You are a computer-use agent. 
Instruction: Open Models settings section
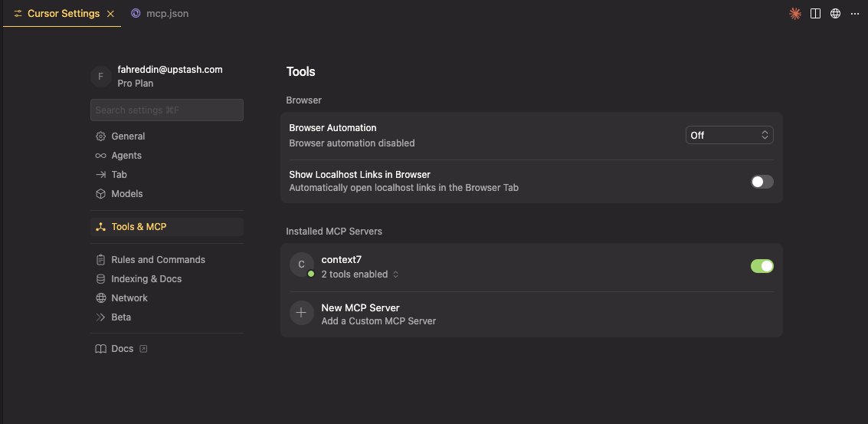pos(166,194)
